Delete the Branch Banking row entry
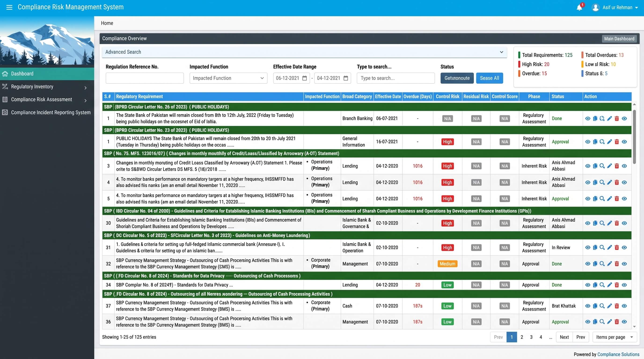644x359 pixels. coord(617,118)
